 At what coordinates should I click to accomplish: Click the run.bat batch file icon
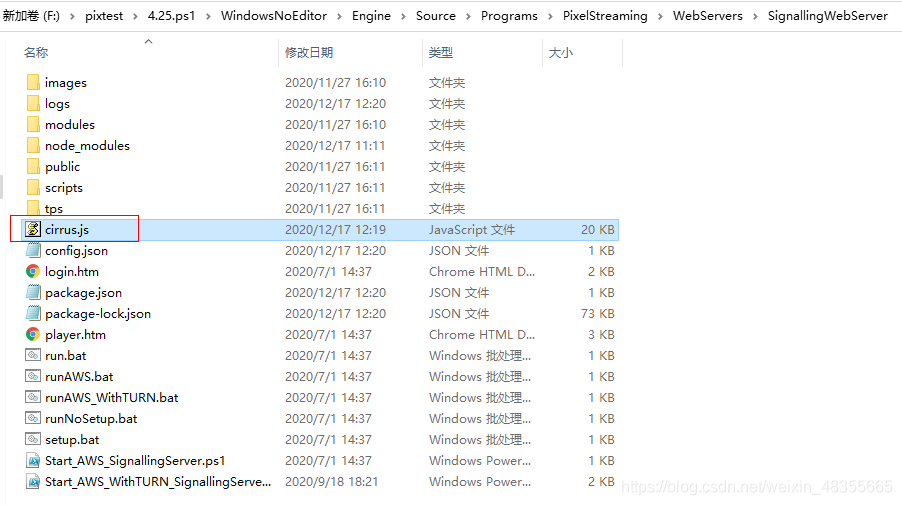33,355
